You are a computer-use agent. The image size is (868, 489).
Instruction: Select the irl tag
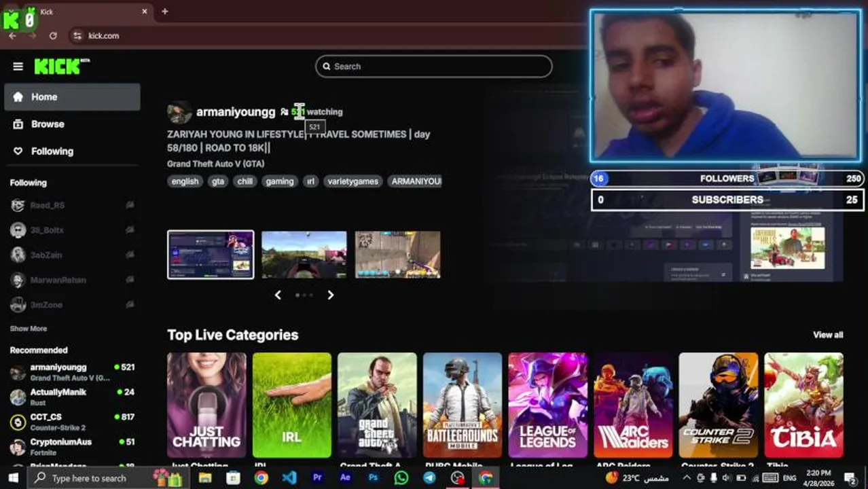[310, 181]
